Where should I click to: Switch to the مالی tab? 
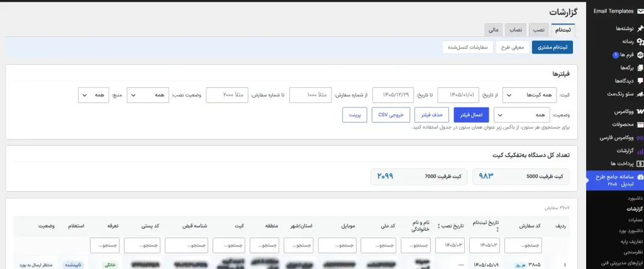(493, 30)
